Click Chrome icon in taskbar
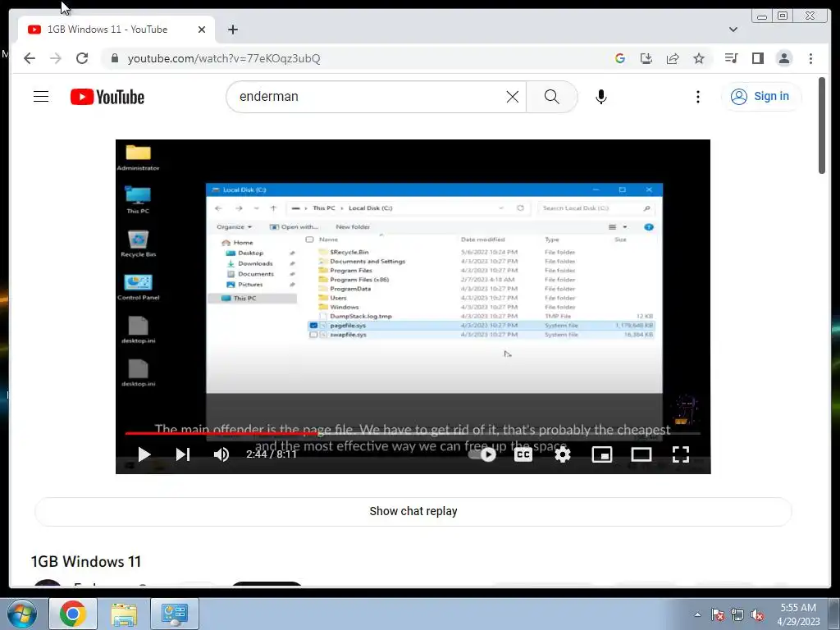This screenshot has width=840, height=630. [x=73, y=614]
